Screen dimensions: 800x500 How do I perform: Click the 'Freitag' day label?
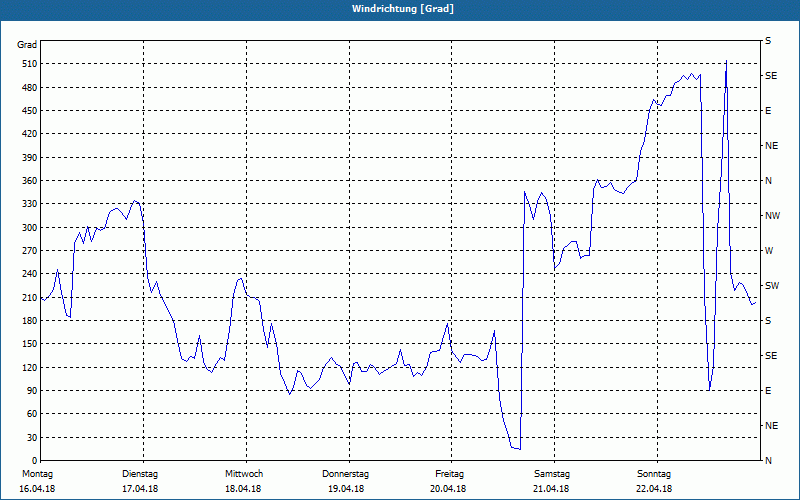[449, 474]
